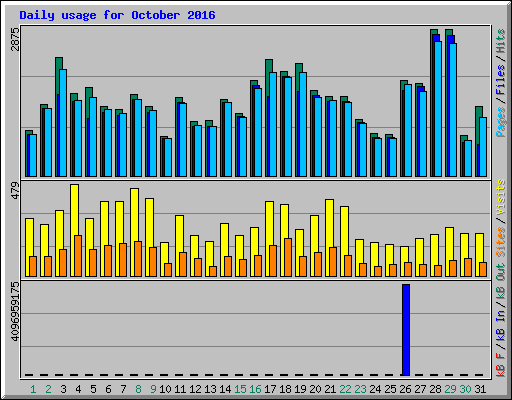Click day label 4 on the x-axis

point(78,389)
